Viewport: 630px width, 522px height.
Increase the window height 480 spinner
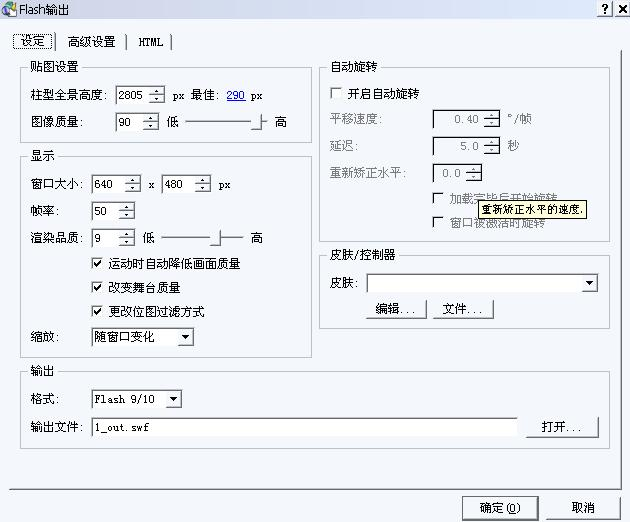pos(203,180)
